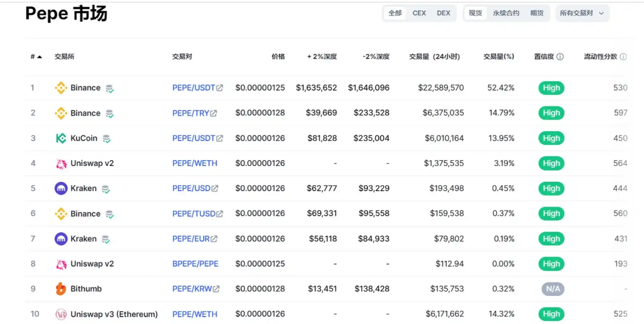Switch to the DEX filter tab
The width and height of the screenshot is (644, 324).
[443, 13]
